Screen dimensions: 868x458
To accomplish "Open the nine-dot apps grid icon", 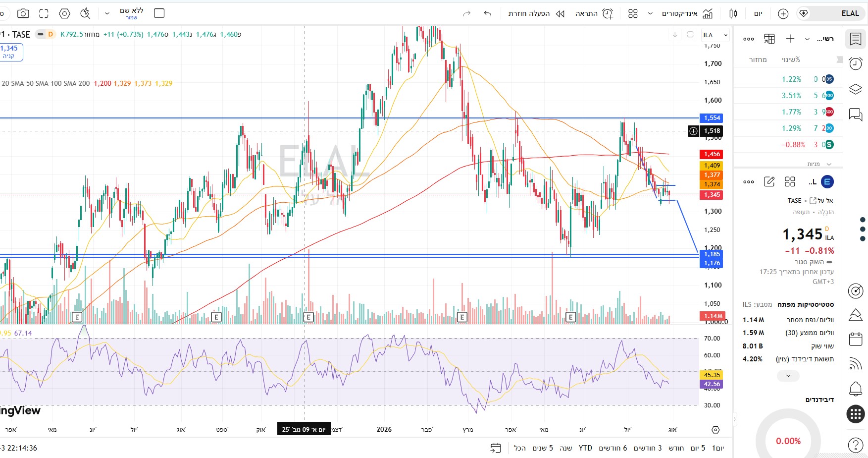I will point(855,414).
